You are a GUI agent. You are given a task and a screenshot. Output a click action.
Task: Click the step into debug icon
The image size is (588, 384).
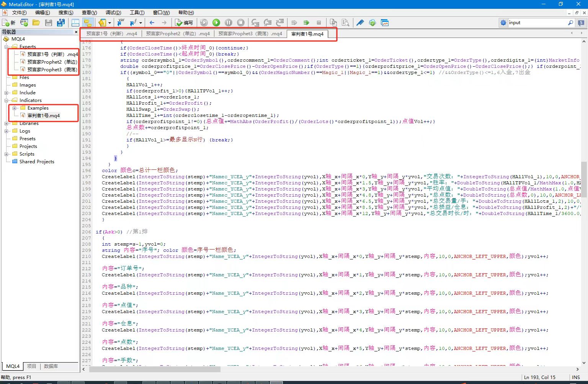click(x=255, y=23)
